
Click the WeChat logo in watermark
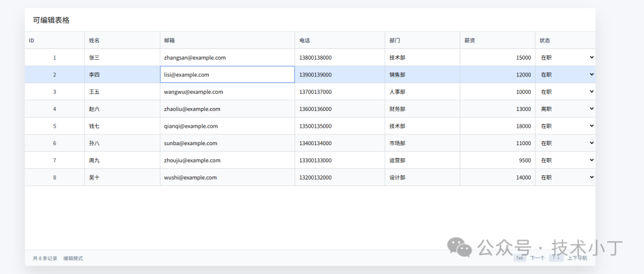[461, 247]
